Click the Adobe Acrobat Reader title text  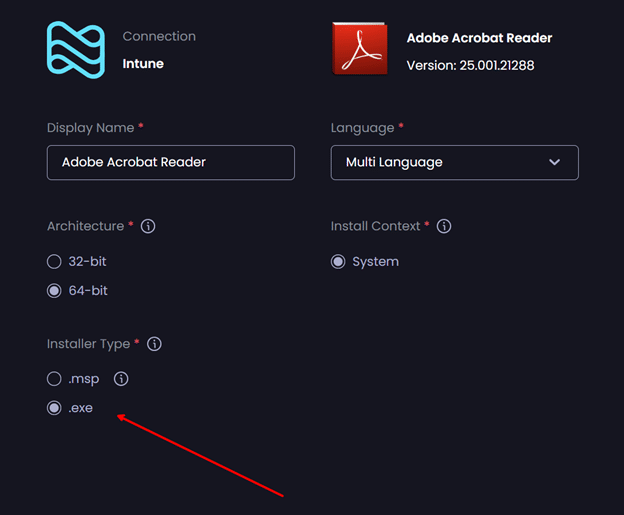(x=479, y=38)
